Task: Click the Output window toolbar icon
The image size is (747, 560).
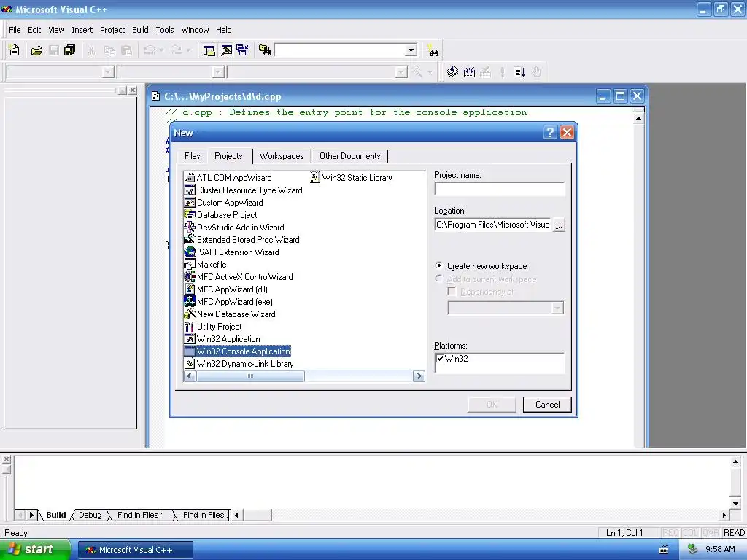Action: pos(226,50)
